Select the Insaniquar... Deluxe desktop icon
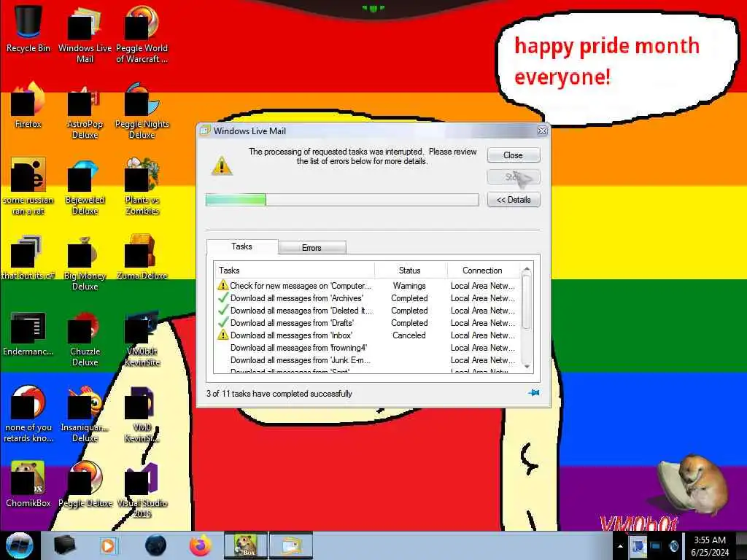The height and width of the screenshot is (560, 747). click(85, 413)
